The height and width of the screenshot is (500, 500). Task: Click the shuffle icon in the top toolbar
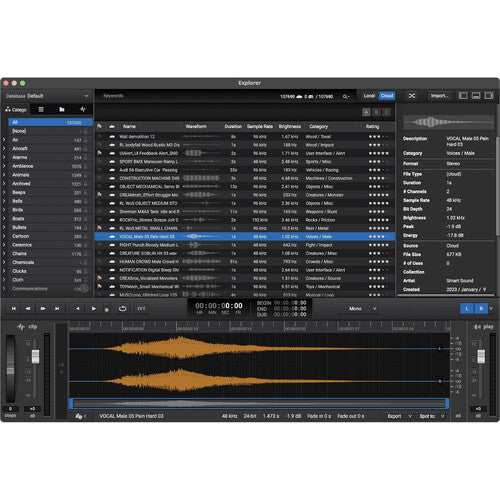(x=412, y=96)
